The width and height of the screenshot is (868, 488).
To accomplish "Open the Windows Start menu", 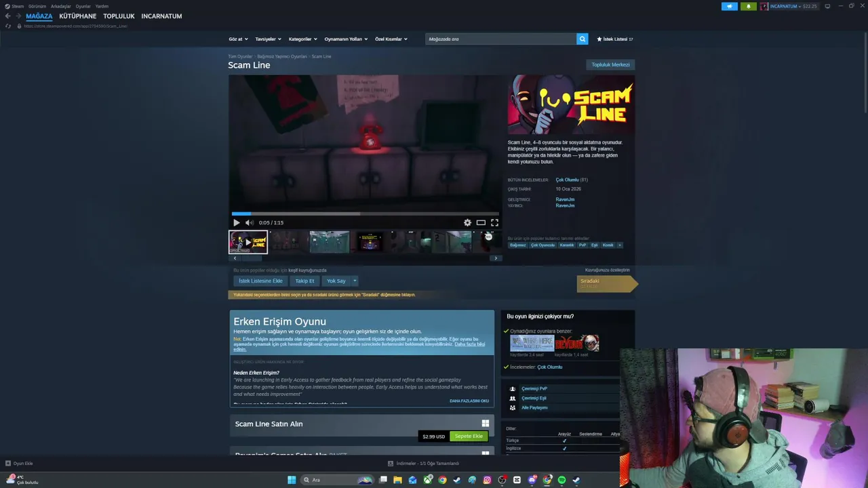I will 292,480.
